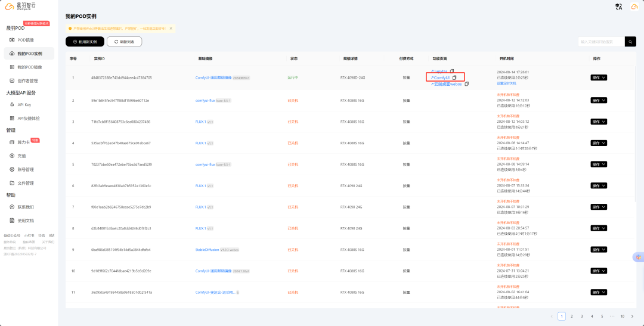
Task: Focus the keyword search input field
Action: tap(601, 42)
